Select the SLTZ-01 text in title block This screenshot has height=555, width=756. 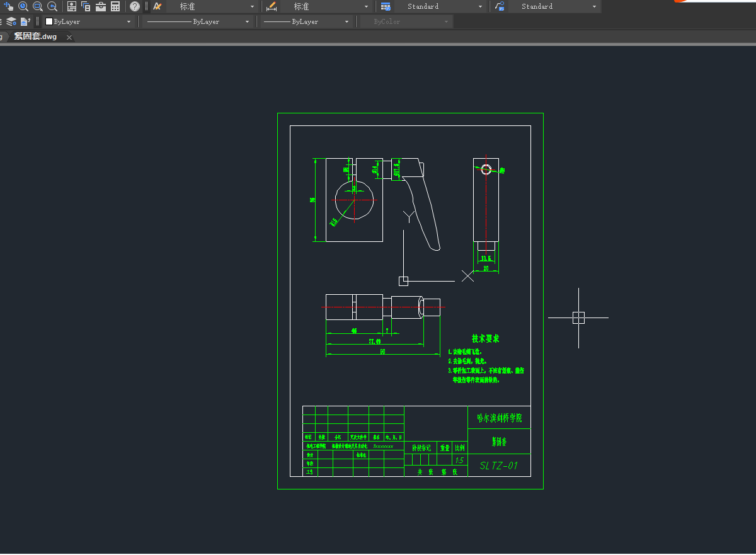coord(498,466)
